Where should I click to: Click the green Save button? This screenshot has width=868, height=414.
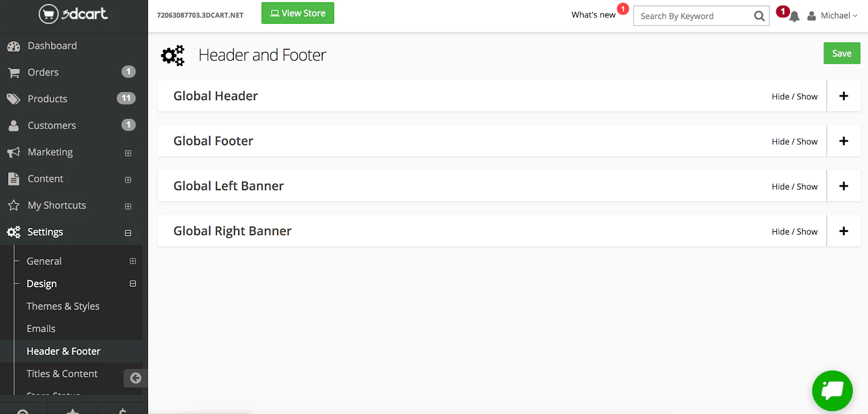[x=841, y=53]
